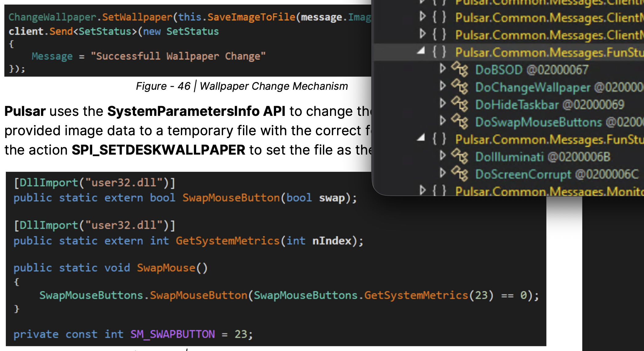Click the SwapMouse() method name
This screenshot has width=644, height=351.
coord(172,268)
